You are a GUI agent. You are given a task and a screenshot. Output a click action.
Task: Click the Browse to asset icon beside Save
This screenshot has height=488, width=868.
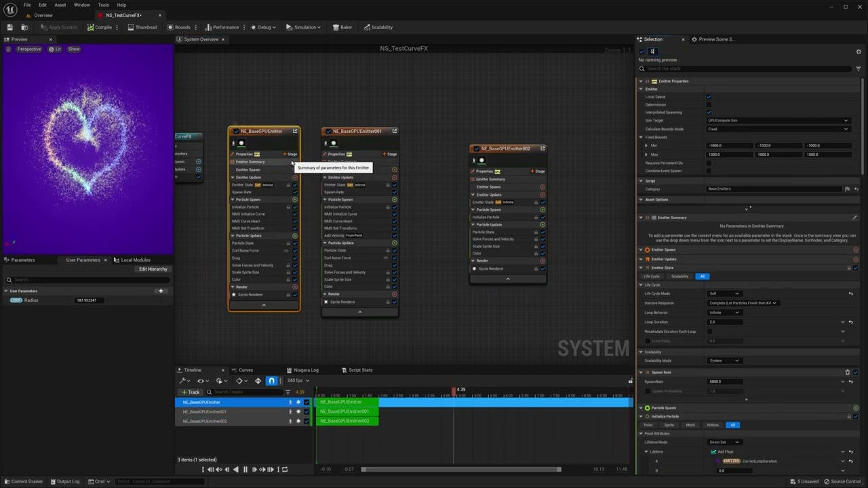click(x=24, y=27)
